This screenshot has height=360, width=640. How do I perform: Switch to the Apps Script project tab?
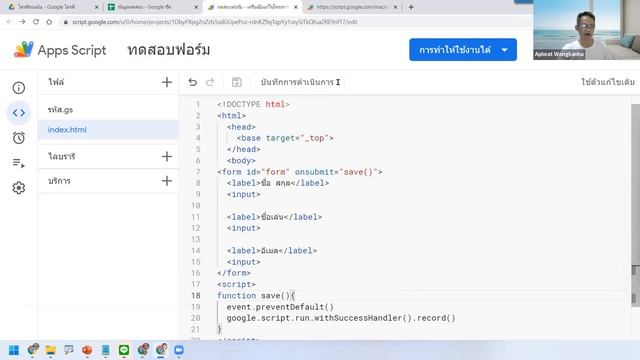[x=252, y=7]
